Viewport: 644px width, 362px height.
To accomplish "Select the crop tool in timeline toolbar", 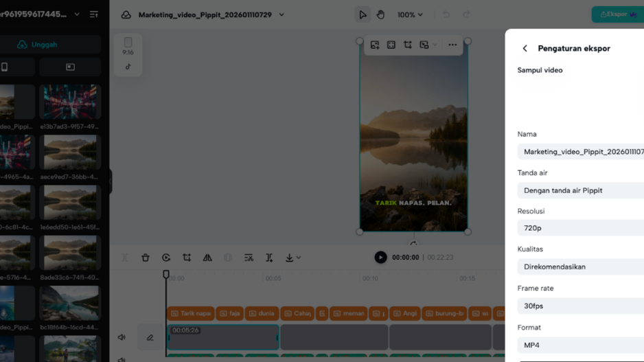I will click(x=187, y=258).
